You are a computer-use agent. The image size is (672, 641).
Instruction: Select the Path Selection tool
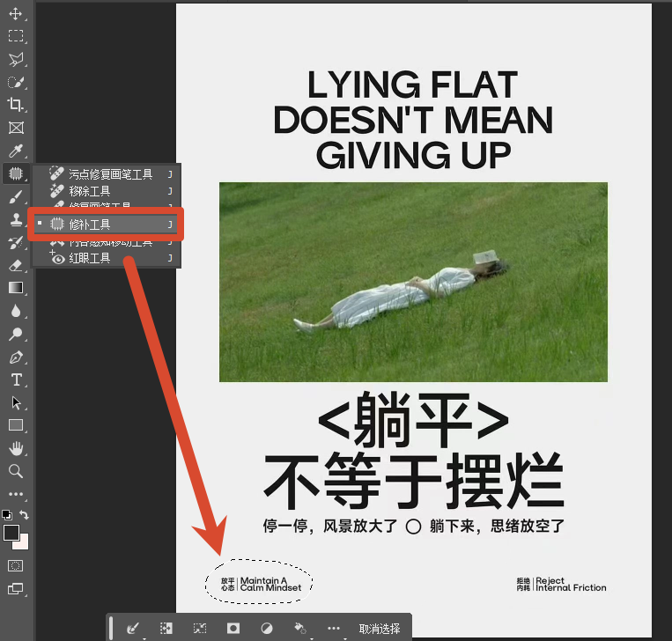point(16,402)
